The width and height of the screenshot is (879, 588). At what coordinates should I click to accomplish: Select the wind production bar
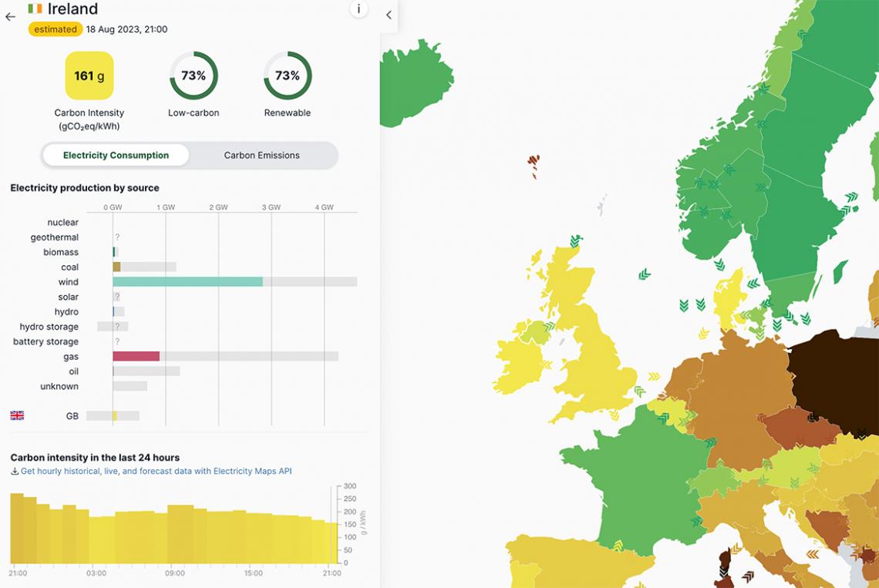point(187,282)
